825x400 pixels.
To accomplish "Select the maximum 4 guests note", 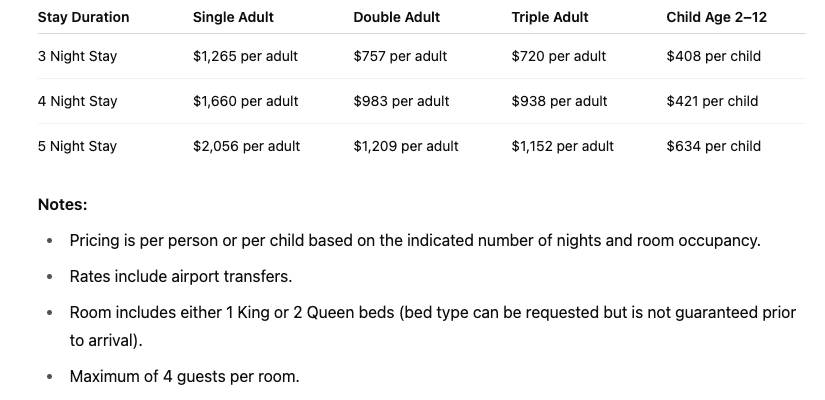I will click(184, 377).
